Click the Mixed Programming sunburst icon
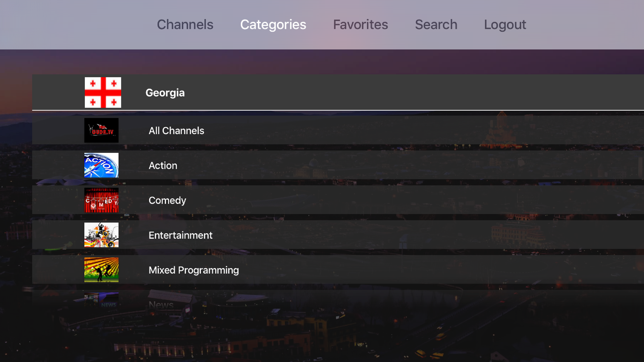 pyautogui.click(x=101, y=270)
